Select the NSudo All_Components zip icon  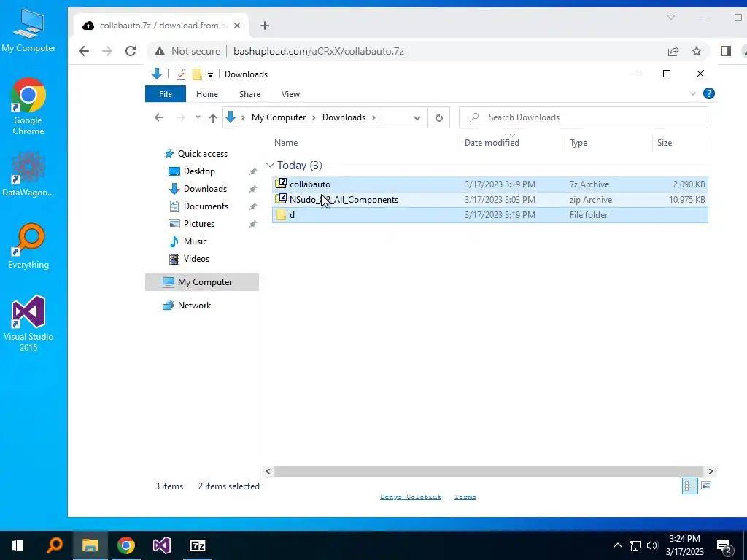click(281, 199)
